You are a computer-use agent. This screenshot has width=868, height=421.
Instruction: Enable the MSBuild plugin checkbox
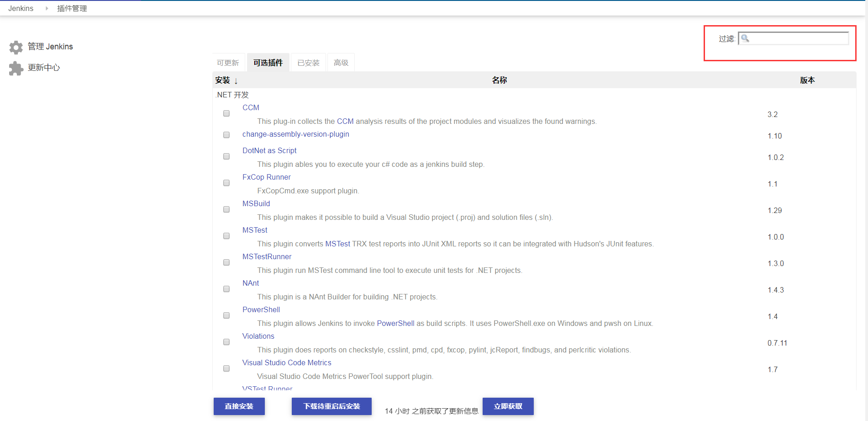(226, 209)
